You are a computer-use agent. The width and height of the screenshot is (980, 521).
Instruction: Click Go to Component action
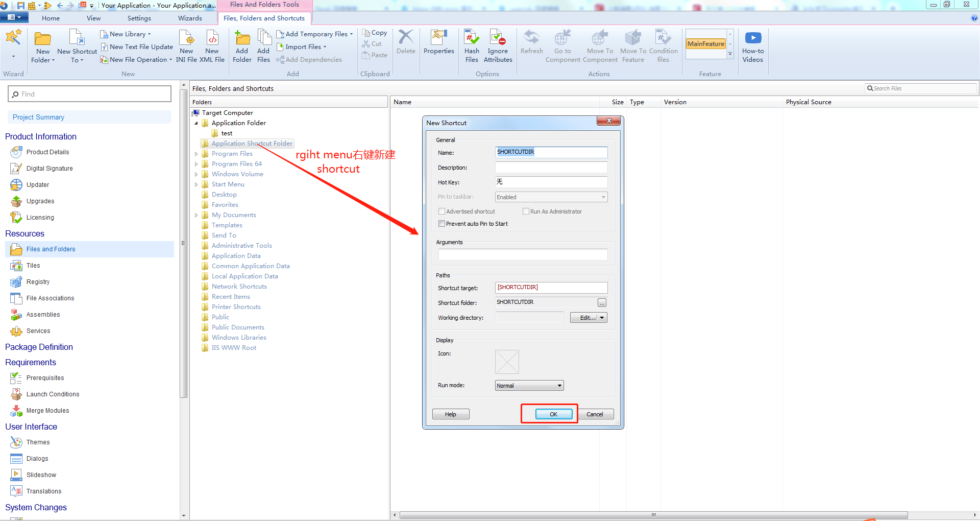[x=562, y=45]
